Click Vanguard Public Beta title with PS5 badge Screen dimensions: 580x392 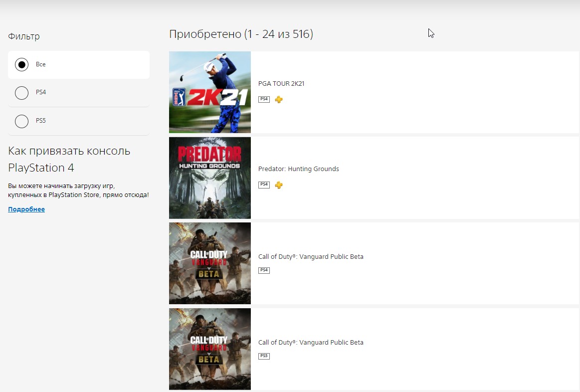click(311, 343)
